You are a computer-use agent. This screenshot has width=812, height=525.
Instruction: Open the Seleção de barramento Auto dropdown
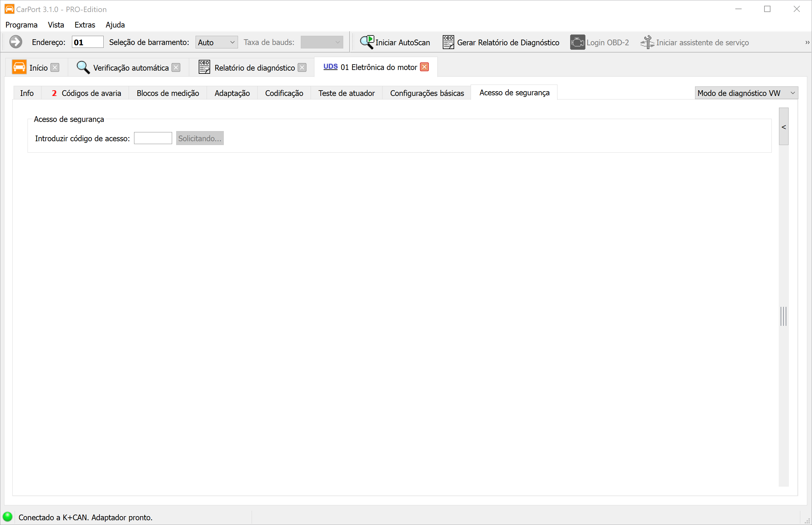[216, 42]
